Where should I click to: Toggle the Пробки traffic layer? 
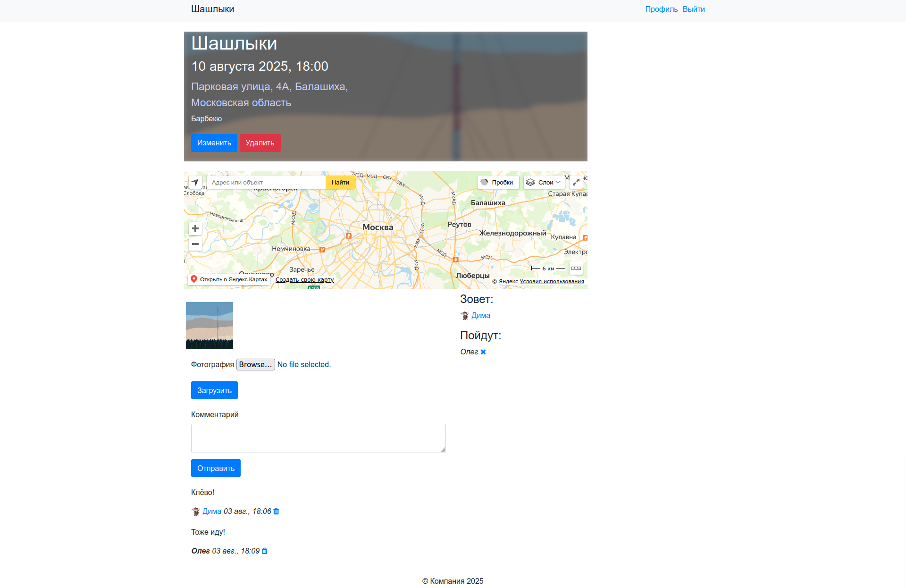coord(498,182)
